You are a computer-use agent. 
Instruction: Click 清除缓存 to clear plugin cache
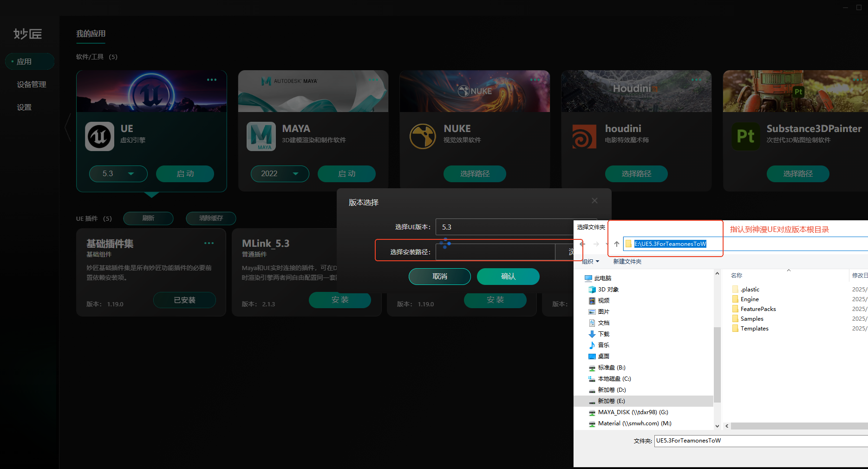point(211,218)
